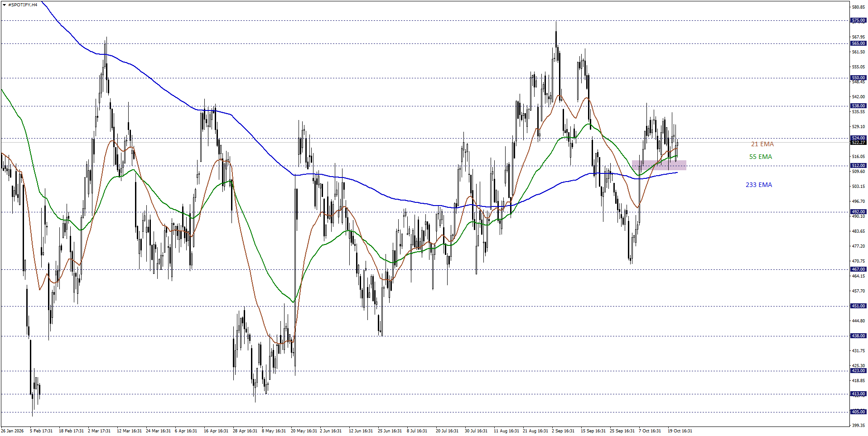Click the 423.00 level price tag
The image size is (868, 436).
(x=858, y=371)
